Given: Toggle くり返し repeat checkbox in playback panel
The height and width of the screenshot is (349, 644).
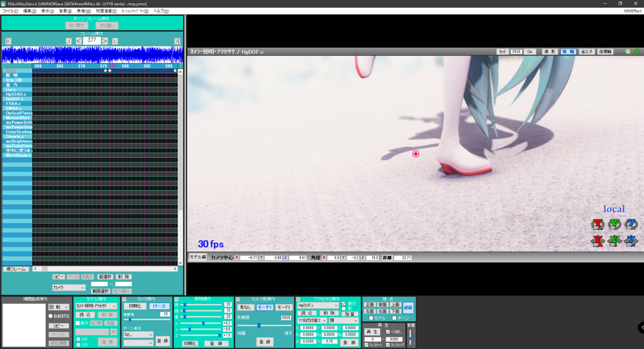Looking at the screenshot, I should click(388, 332).
